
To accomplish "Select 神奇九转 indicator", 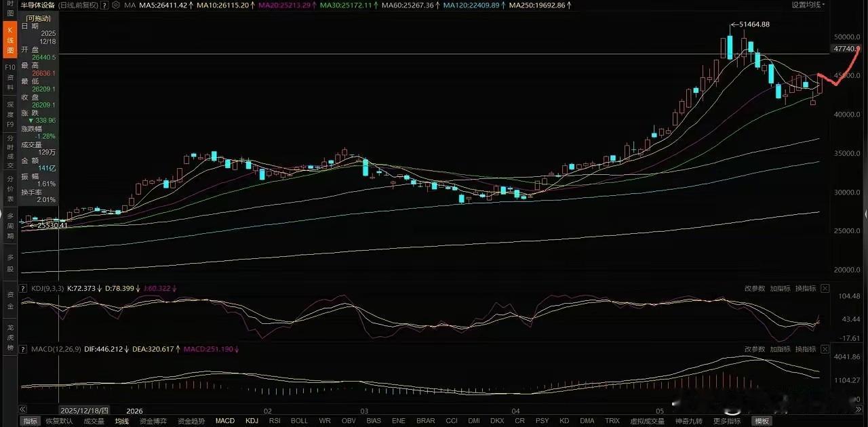I will point(689,421).
